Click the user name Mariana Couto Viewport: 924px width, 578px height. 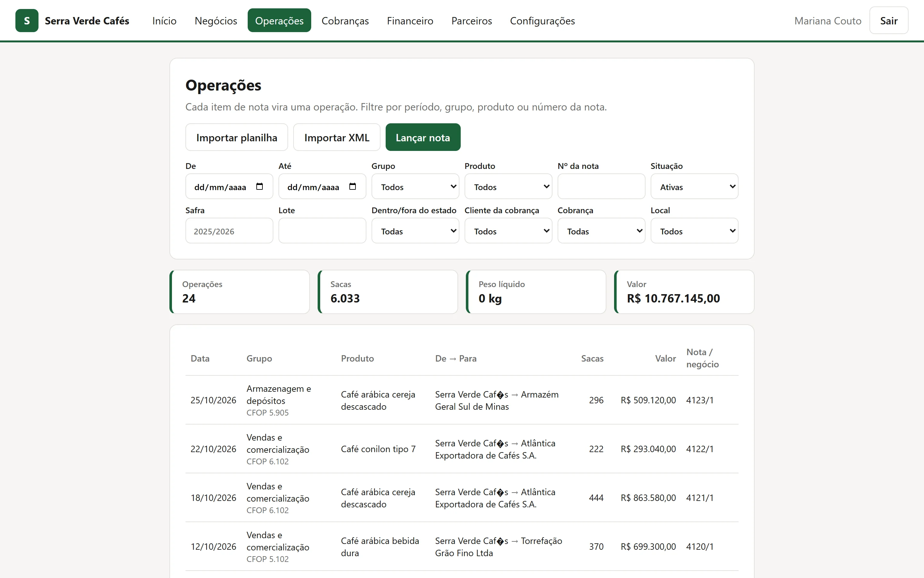[827, 21]
